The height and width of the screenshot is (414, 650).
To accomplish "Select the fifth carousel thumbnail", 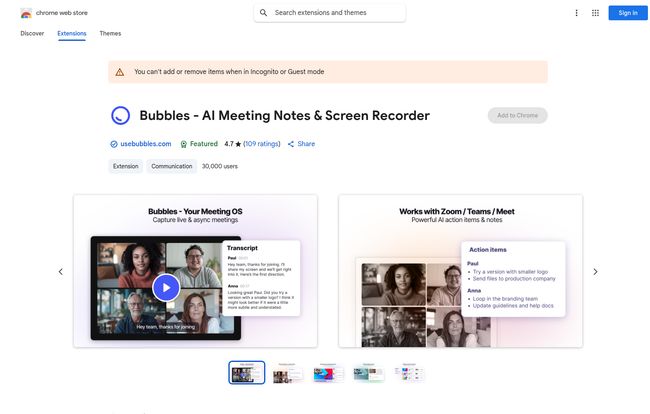I will pyautogui.click(x=409, y=373).
